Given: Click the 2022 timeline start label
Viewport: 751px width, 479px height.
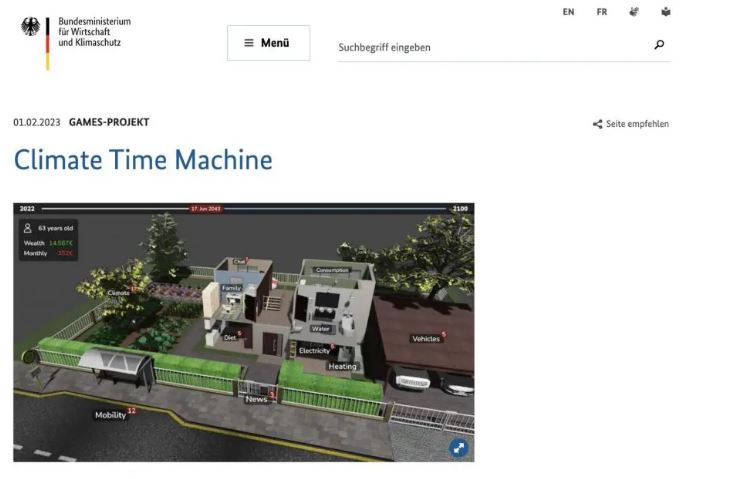Looking at the screenshot, I should tap(27, 209).
